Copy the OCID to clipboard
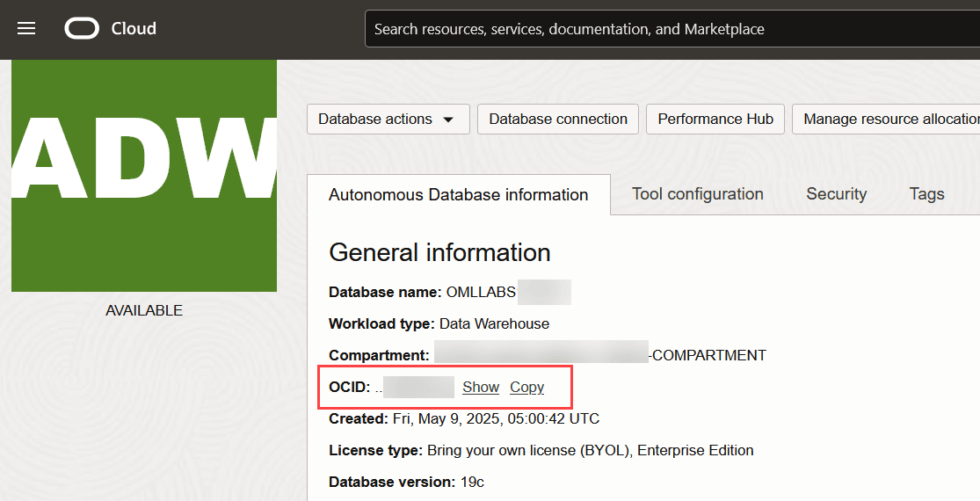980x501 pixels. click(526, 388)
